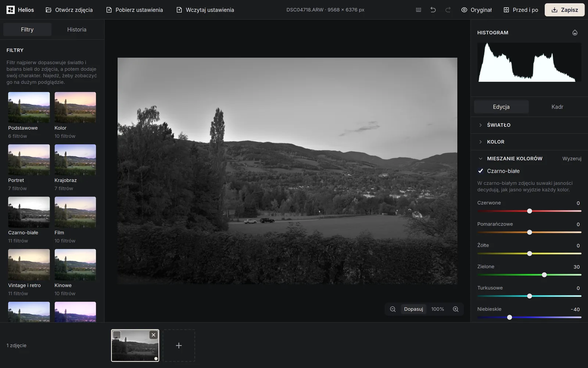The height and width of the screenshot is (368, 588).
Task: Toggle Przed i po comparison
Action: (521, 10)
